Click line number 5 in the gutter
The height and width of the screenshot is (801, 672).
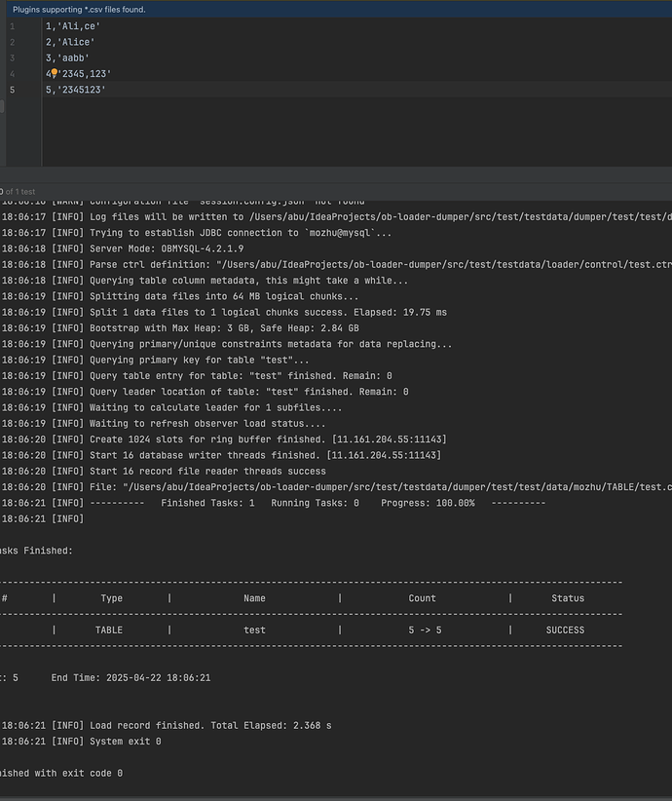tap(13, 90)
